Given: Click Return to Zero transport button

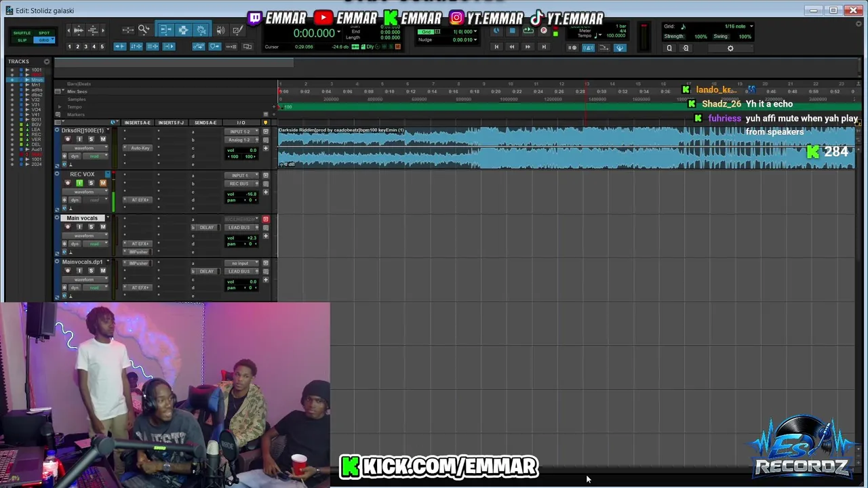Looking at the screenshot, I should click(496, 46).
